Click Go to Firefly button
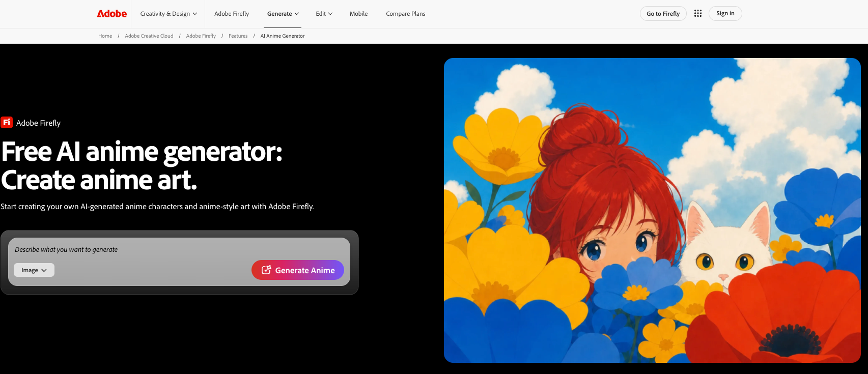 (x=663, y=14)
